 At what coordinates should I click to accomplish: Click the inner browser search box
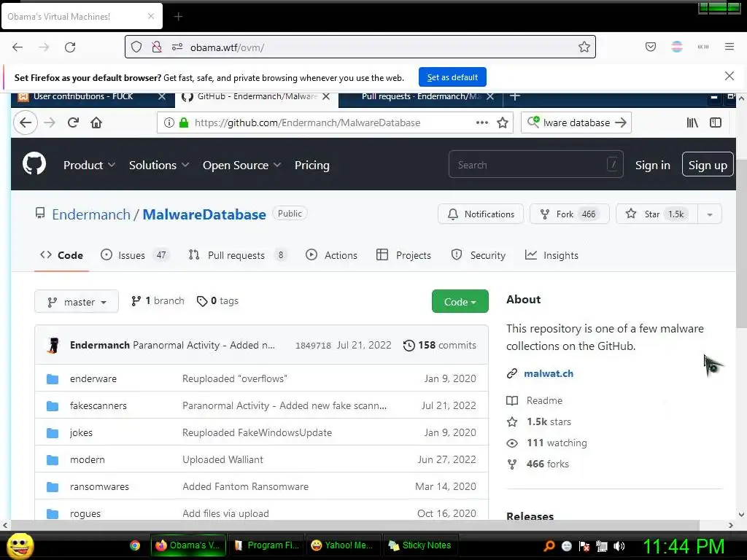(576, 122)
